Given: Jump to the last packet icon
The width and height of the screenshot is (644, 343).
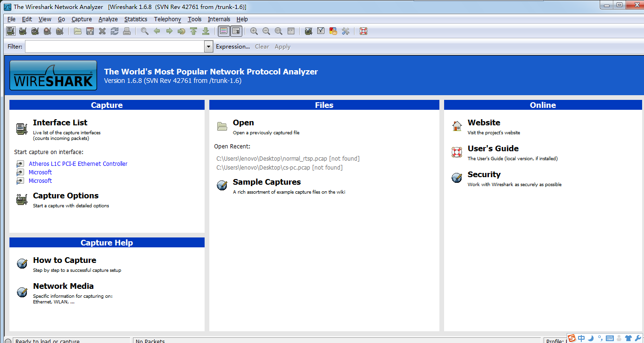Looking at the screenshot, I should click(206, 31).
